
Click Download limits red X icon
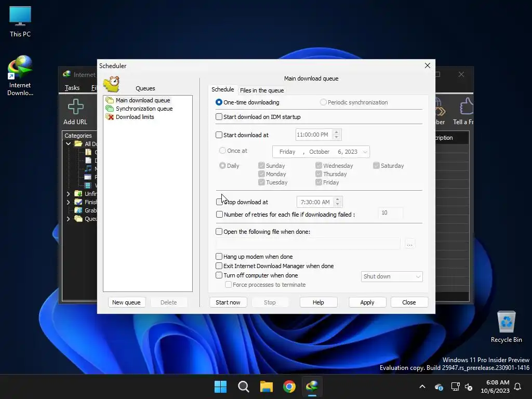110,117
